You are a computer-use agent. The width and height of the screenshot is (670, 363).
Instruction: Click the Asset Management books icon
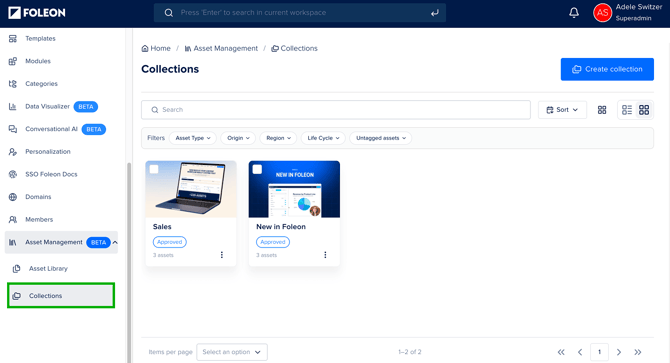pos(13,242)
